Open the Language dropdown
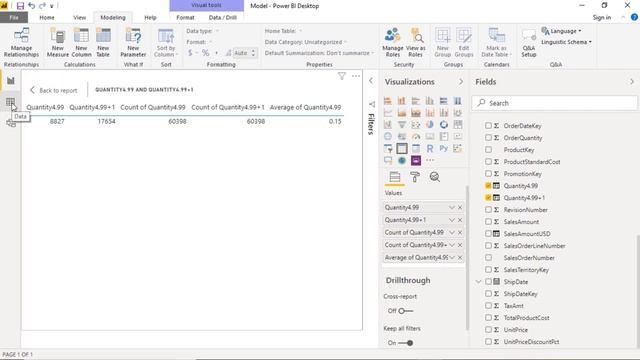The image size is (640, 360). (x=562, y=31)
